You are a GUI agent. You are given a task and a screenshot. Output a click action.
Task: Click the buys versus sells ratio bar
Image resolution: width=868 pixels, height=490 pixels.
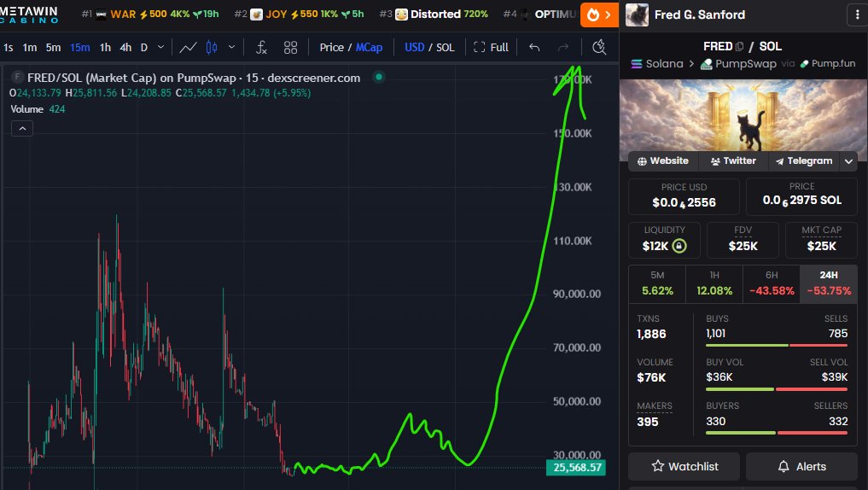[777, 346]
